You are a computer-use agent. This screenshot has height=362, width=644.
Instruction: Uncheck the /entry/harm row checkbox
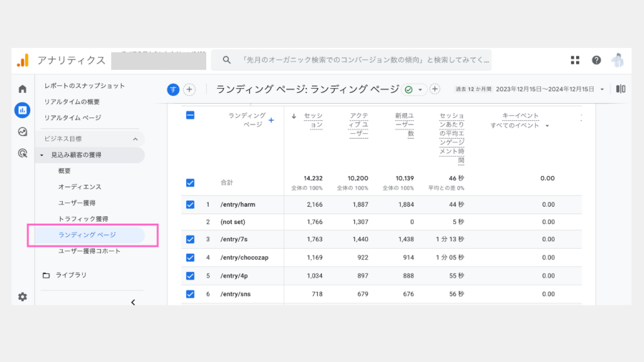pyautogui.click(x=191, y=204)
